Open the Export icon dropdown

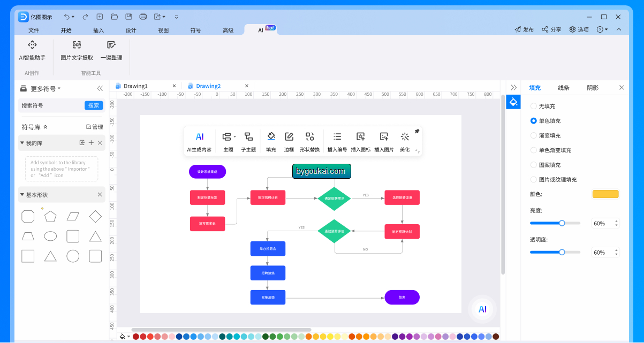click(x=160, y=17)
